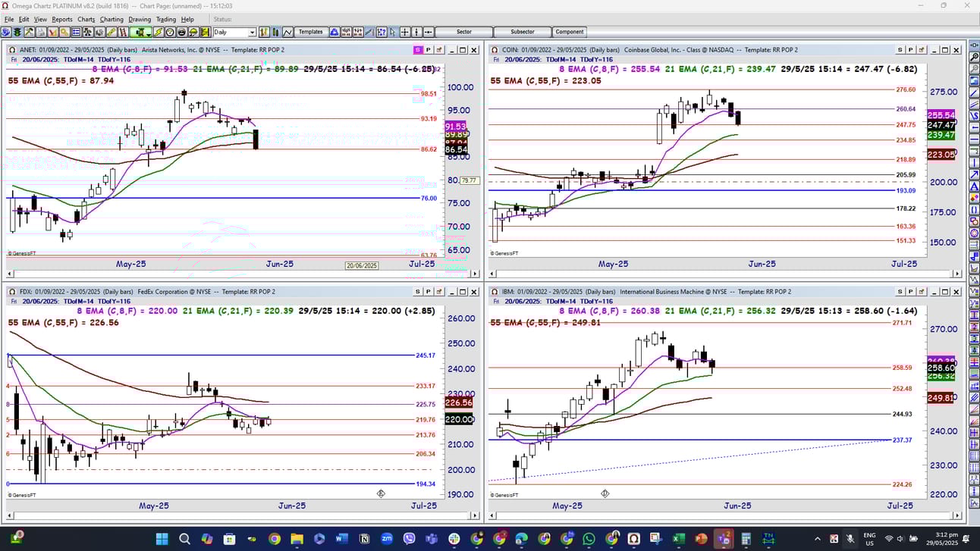980x551 pixels.
Task: Click the COIN chart horizontal scrollbar
Action: click(x=726, y=274)
